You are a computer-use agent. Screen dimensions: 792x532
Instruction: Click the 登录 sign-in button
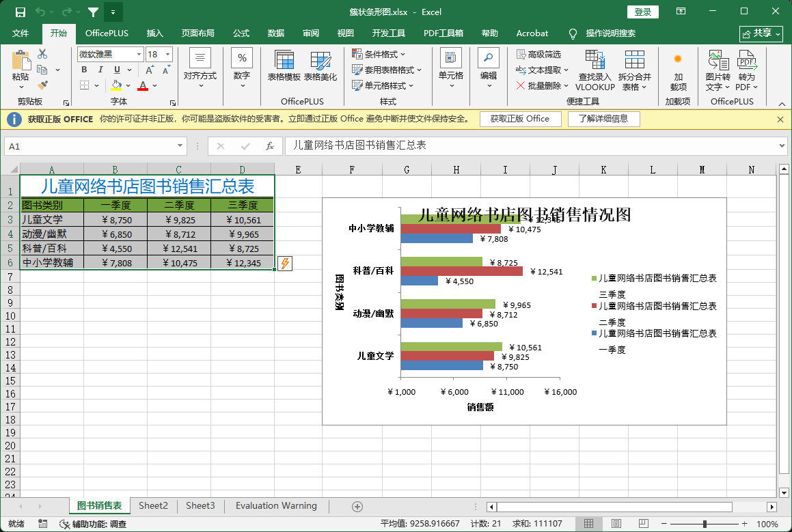pos(642,12)
